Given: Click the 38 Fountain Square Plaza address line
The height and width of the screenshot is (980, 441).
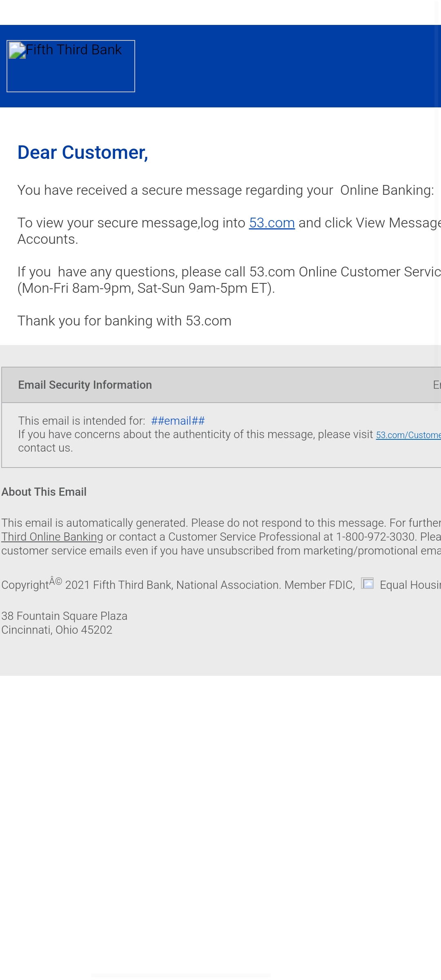Looking at the screenshot, I should pos(65,616).
